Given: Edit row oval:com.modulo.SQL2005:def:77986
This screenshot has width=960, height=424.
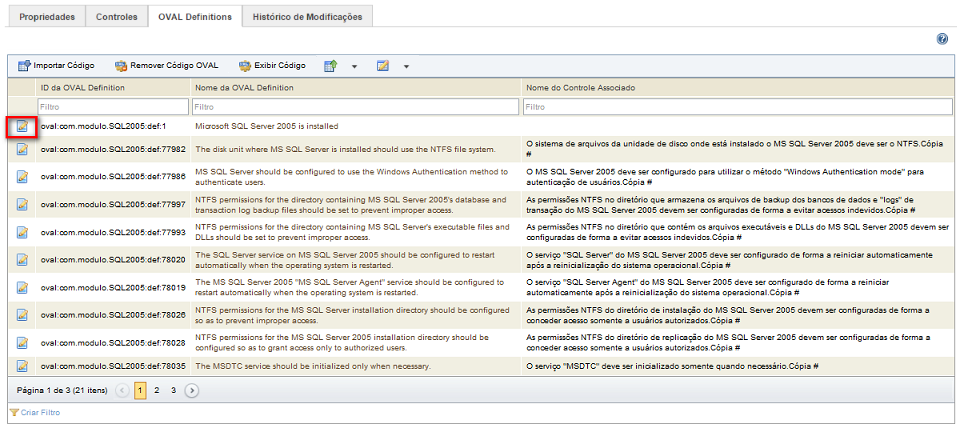Looking at the screenshot, I should tap(23, 177).
